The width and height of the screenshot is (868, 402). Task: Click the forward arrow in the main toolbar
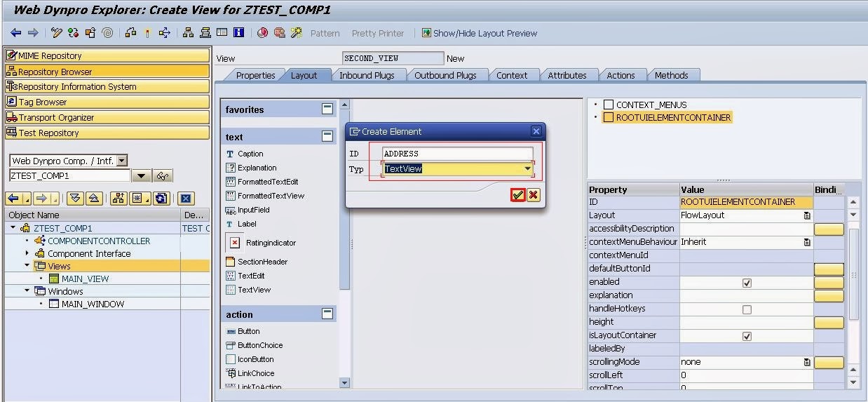33,33
